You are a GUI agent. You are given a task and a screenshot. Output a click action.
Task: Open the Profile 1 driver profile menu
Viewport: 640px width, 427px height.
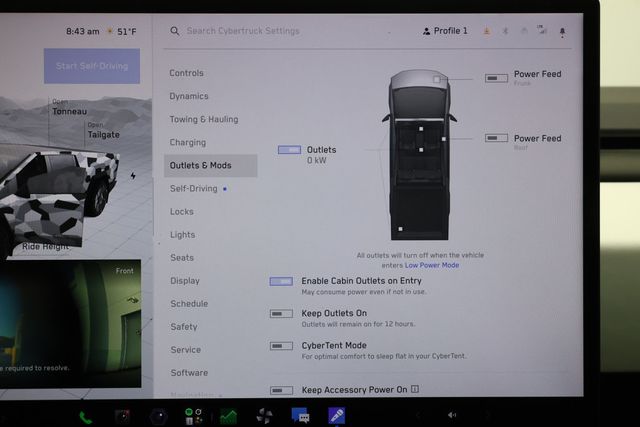(x=445, y=31)
